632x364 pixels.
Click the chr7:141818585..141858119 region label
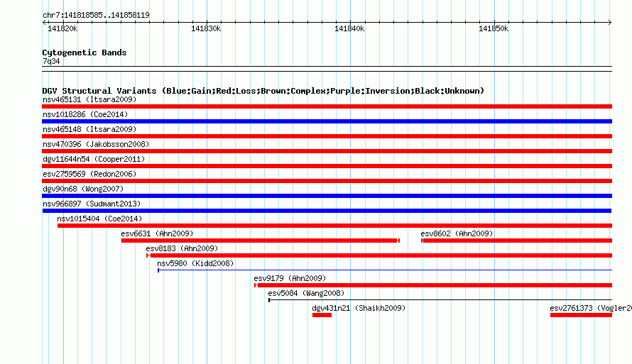96,15
